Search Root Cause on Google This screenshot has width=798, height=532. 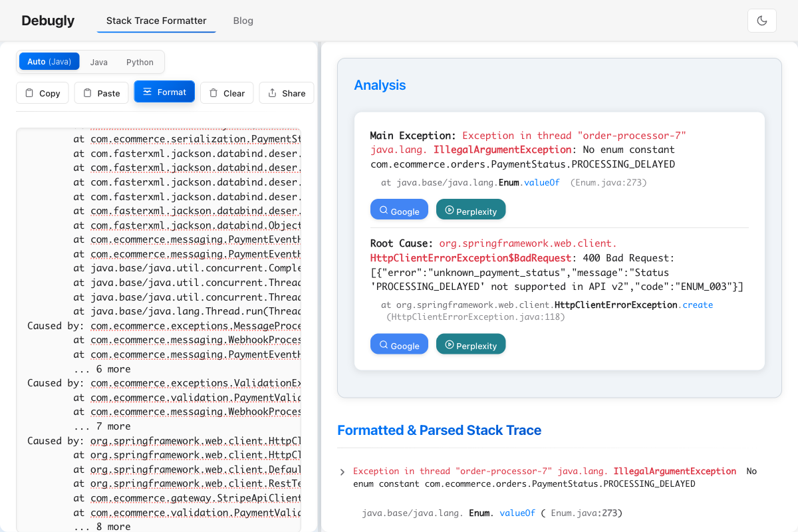[x=399, y=344]
